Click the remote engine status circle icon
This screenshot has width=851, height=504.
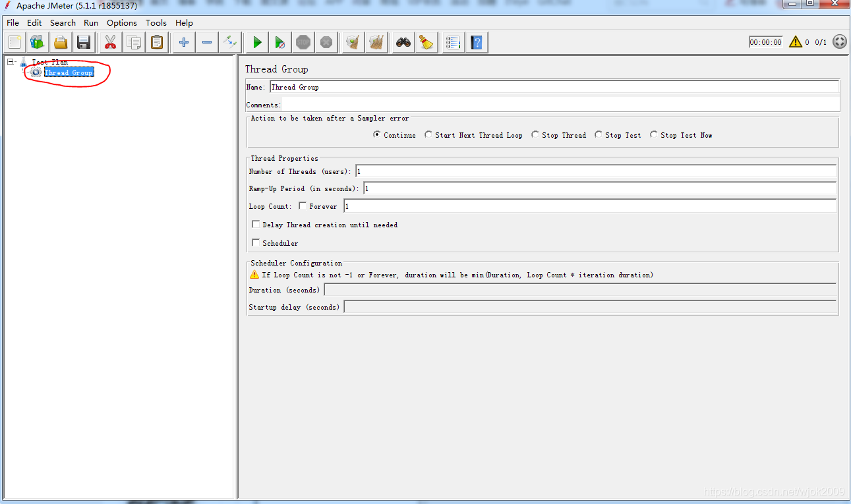[x=840, y=42]
